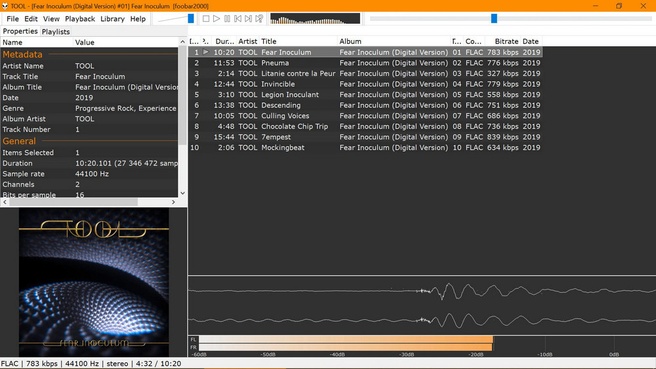Sort playlist by Bitrate column header

click(502, 41)
